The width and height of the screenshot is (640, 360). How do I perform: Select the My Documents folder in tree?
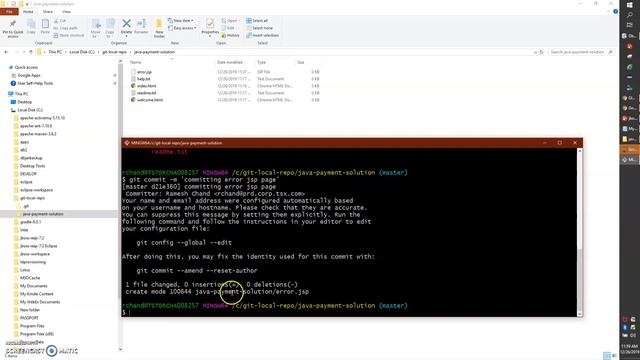tap(33, 286)
